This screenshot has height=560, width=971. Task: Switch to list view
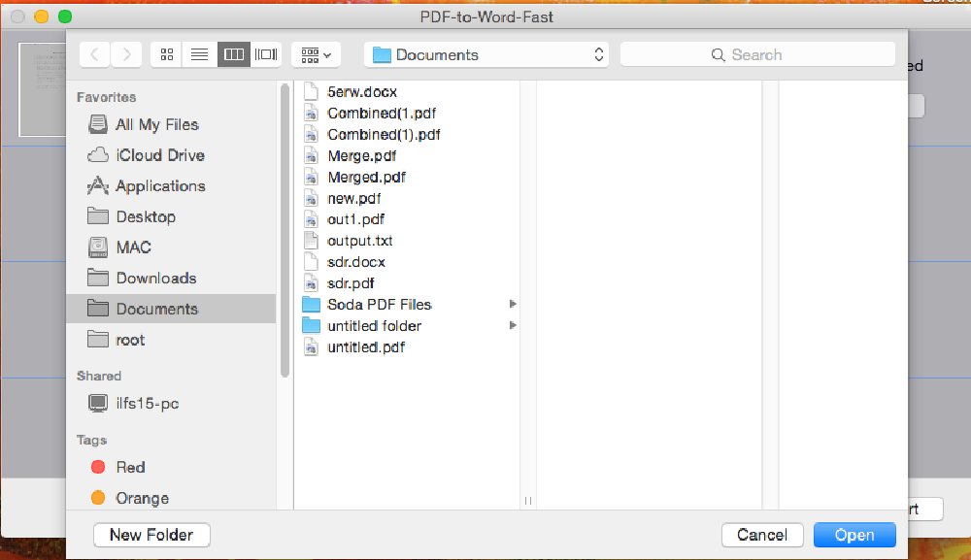[199, 54]
